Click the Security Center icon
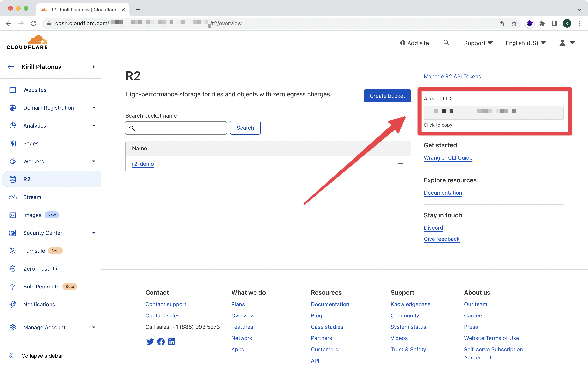The width and height of the screenshot is (588, 367). coord(13,233)
